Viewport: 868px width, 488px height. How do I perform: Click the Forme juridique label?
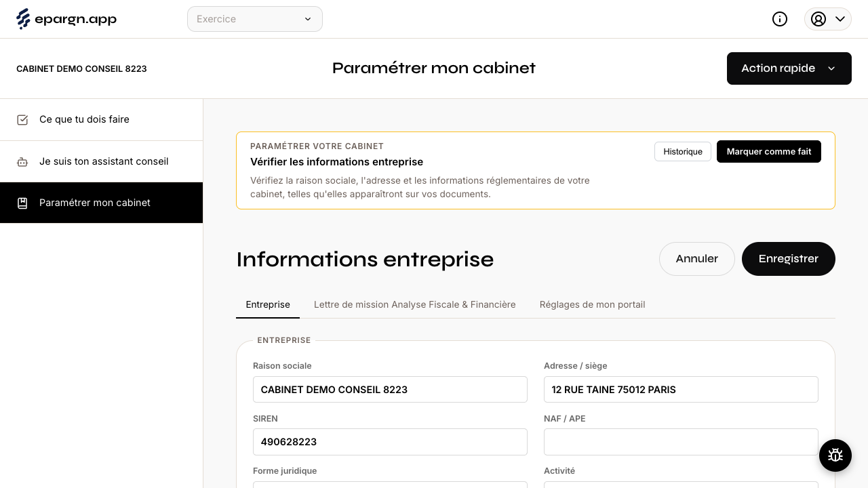(285, 471)
